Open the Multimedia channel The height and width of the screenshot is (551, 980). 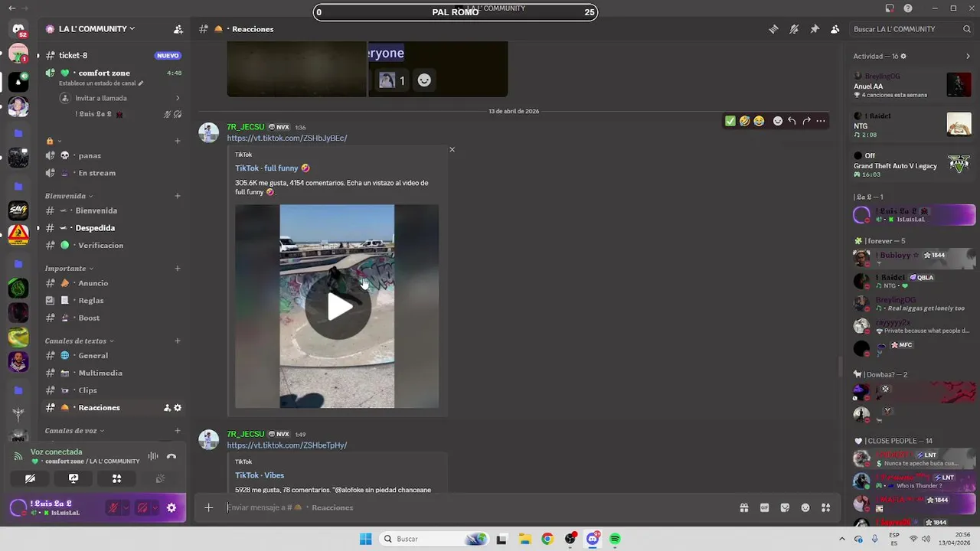113,373
